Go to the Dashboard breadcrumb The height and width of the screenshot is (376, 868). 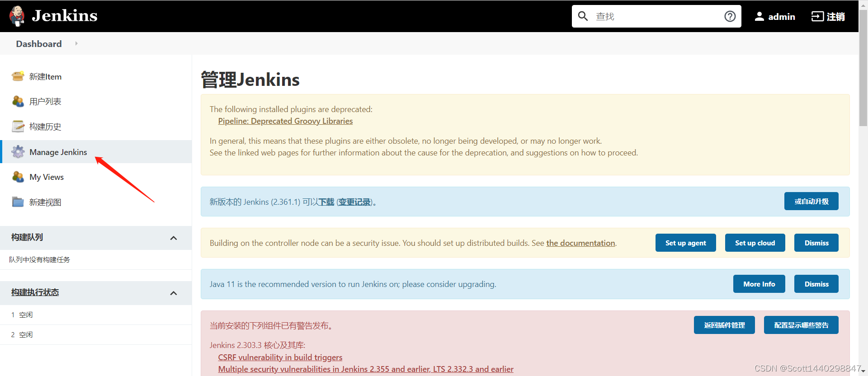click(x=39, y=44)
